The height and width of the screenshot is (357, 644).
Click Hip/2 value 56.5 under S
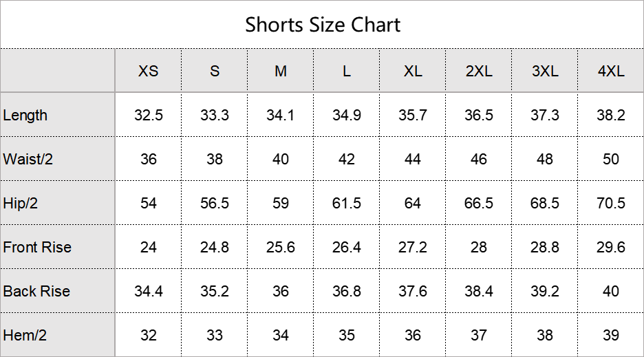pyautogui.click(x=215, y=204)
